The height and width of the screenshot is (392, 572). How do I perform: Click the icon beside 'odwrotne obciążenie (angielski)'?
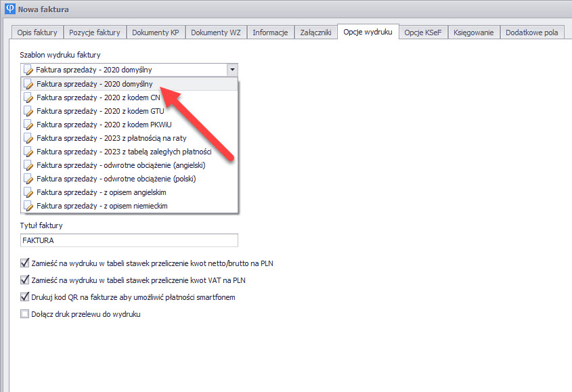click(28, 165)
